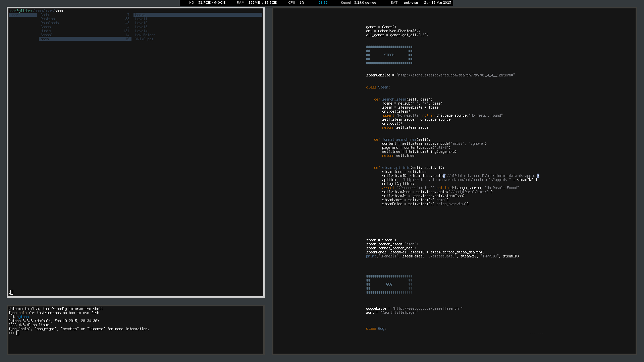This screenshot has width=644, height=362.
Task: Click the xpath string on self.steamID line
Action: pyautogui.click(x=491, y=176)
